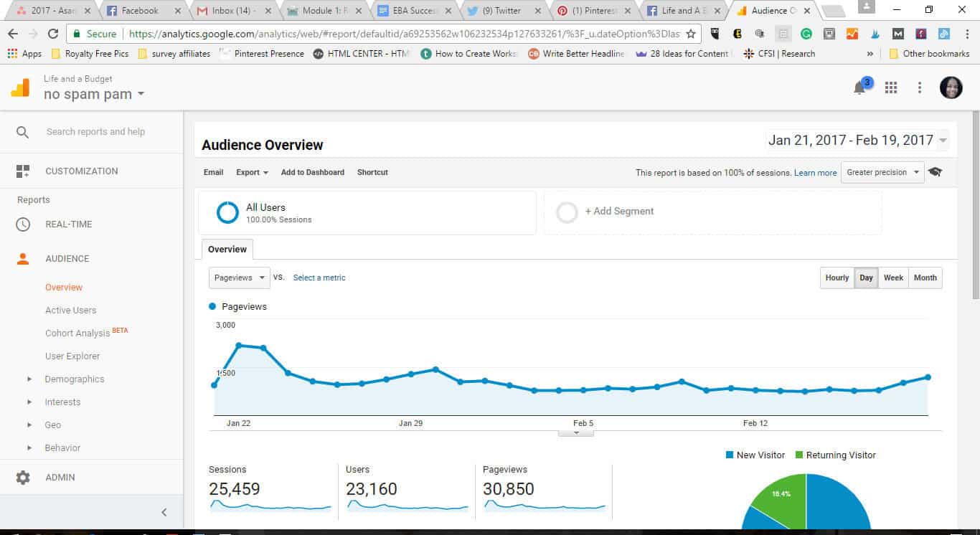The image size is (980, 535).
Task: Select the Overview report tab
Action: (x=227, y=250)
